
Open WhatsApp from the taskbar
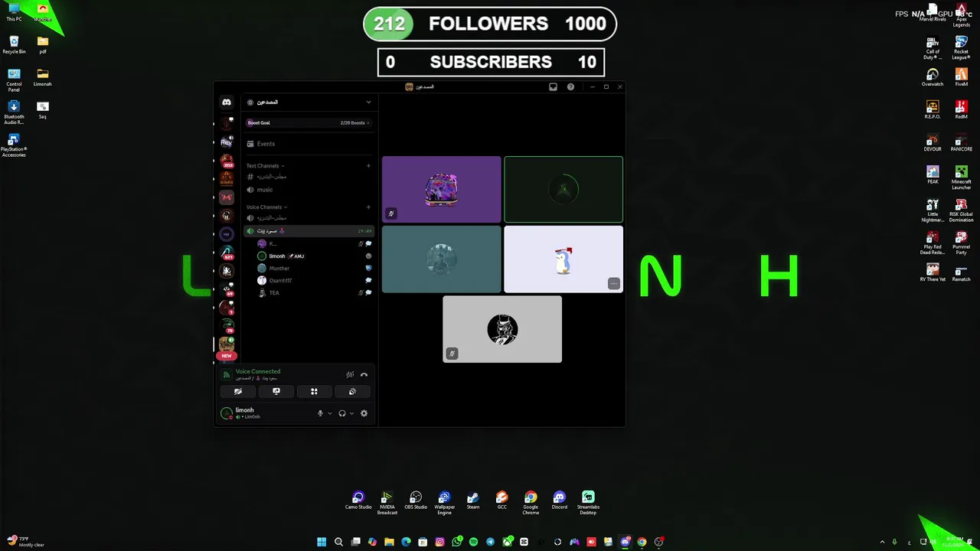(x=456, y=542)
